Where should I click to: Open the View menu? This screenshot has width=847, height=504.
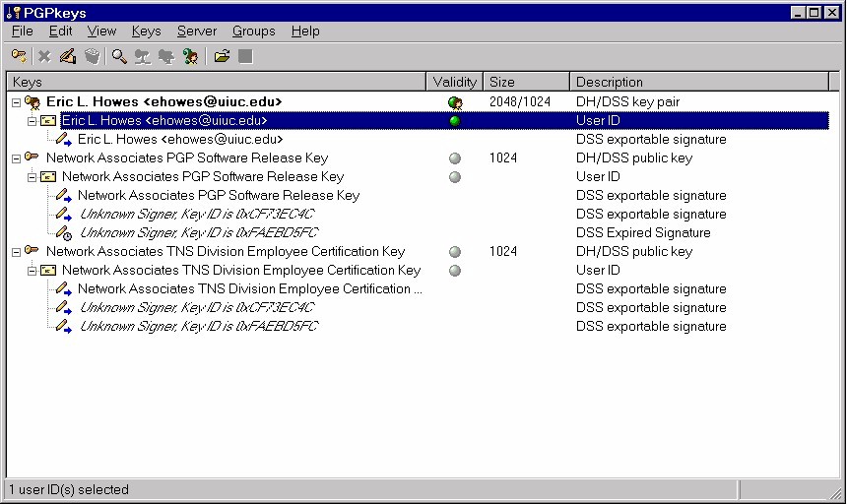[101, 31]
